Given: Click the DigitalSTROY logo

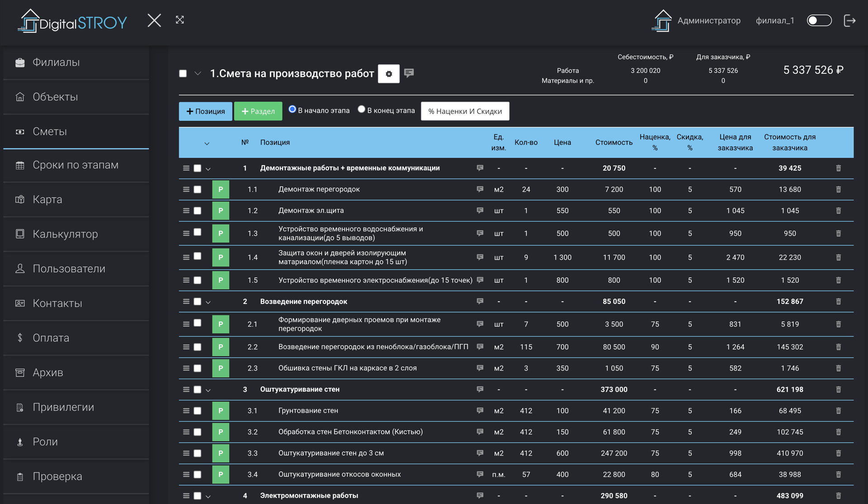Looking at the screenshot, I should 72,21.
